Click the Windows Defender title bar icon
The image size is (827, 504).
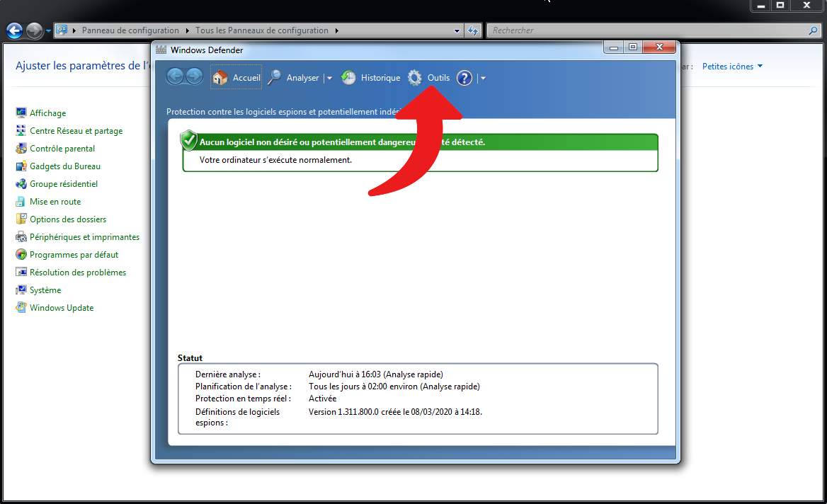coord(161,50)
